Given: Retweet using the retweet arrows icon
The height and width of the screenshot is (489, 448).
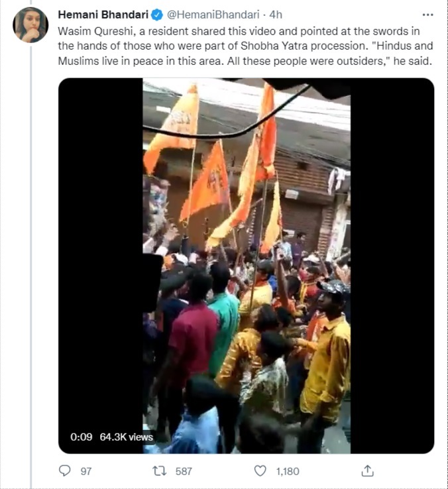Looking at the screenshot, I should tap(159, 470).
